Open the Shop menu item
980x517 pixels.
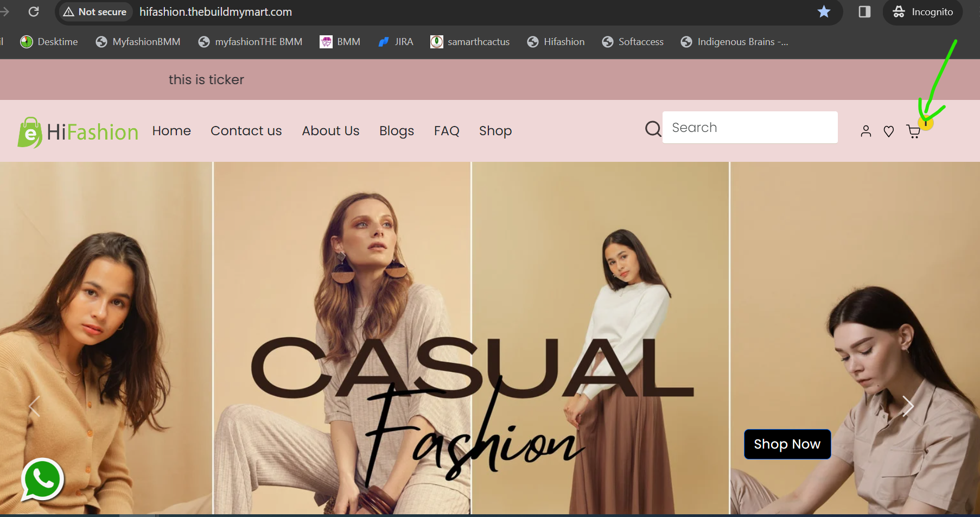point(495,131)
